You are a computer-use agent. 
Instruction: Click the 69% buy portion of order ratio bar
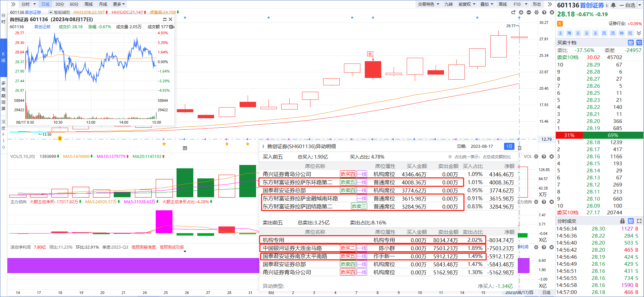point(613,135)
